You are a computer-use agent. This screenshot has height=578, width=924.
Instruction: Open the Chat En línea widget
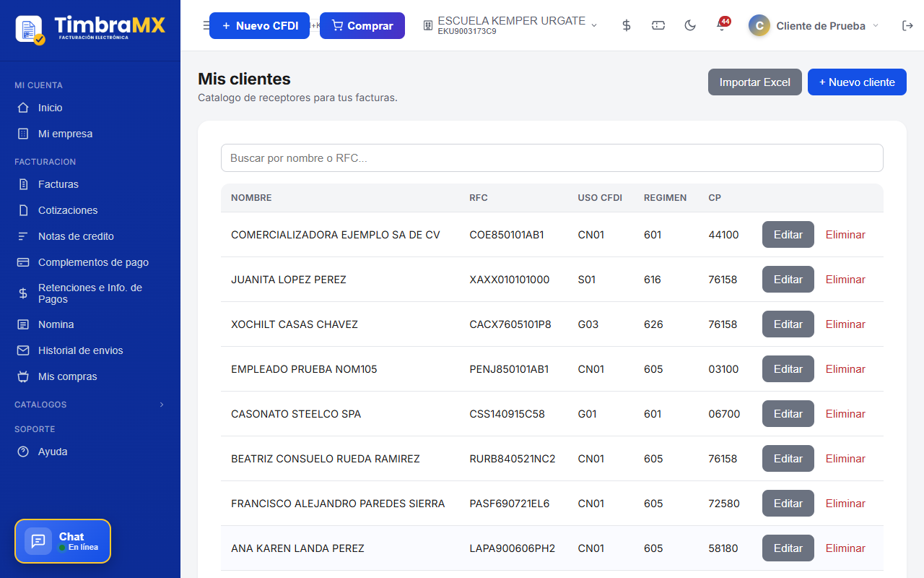pos(63,541)
